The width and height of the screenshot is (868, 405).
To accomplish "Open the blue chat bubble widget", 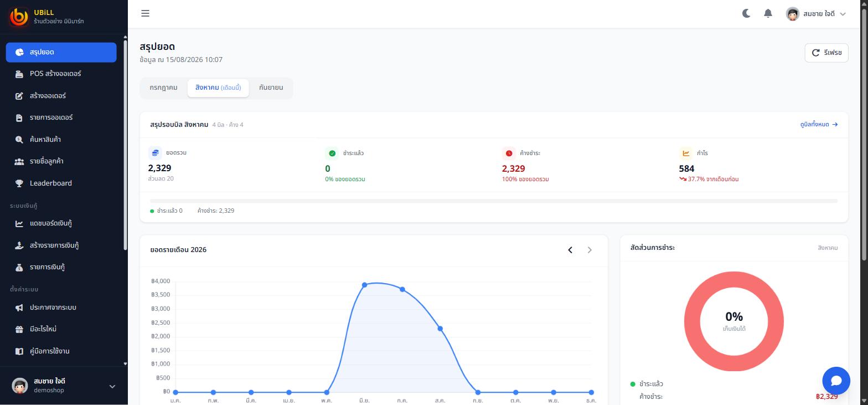I will coord(836,380).
